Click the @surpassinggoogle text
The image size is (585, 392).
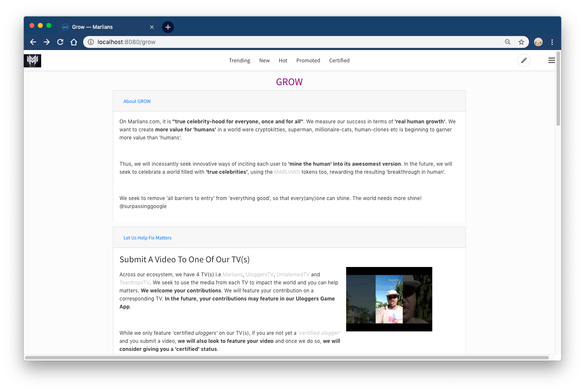143,206
